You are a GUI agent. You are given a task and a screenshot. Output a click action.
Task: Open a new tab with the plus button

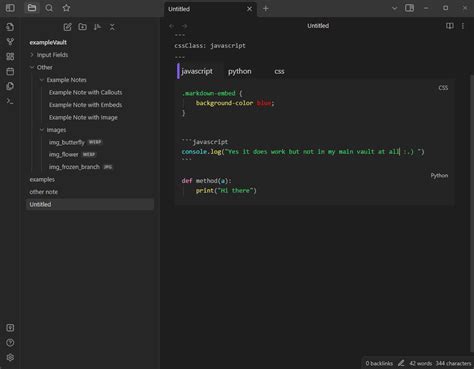click(x=266, y=9)
